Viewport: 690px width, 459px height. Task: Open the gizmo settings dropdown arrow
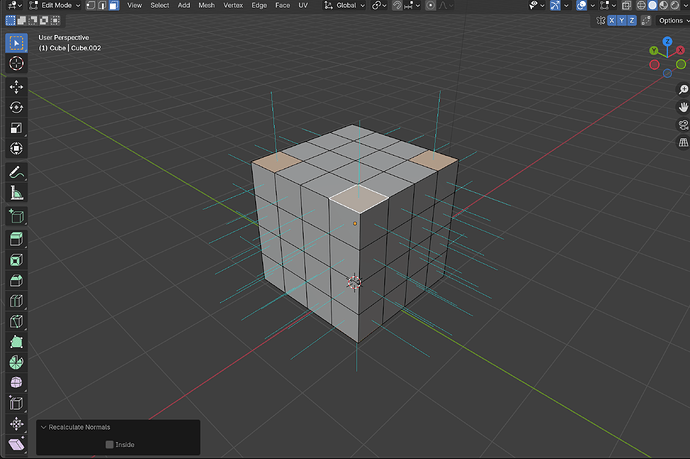[566, 5]
